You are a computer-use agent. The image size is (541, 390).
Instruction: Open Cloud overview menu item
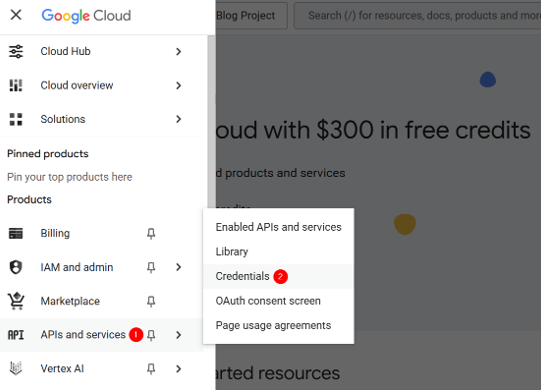point(101,85)
